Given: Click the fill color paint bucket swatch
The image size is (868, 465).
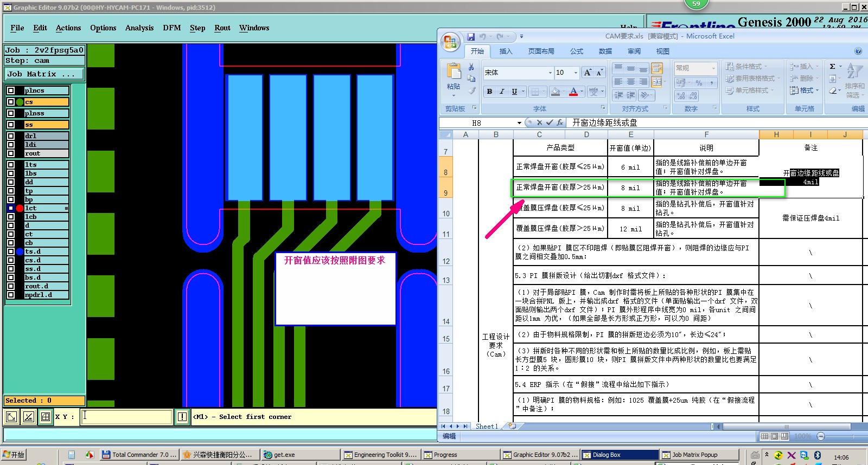Looking at the screenshot, I should pyautogui.click(x=556, y=92).
